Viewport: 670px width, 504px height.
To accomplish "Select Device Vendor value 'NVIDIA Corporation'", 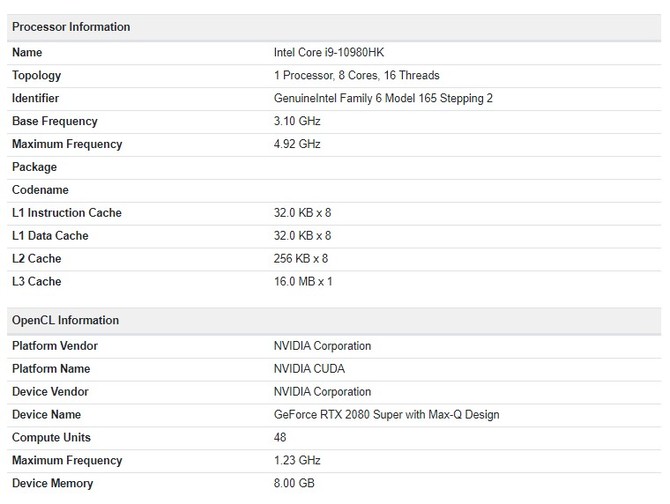I will coord(322,392).
